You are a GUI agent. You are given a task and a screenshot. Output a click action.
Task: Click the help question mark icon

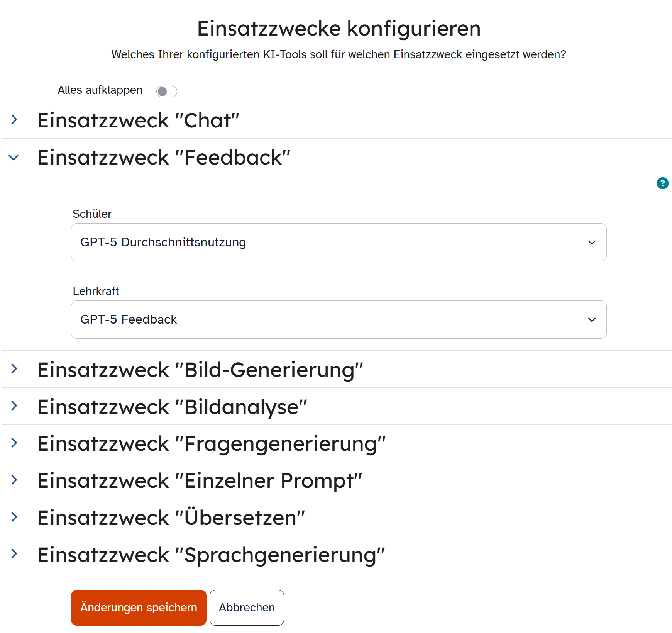[662, 183]
